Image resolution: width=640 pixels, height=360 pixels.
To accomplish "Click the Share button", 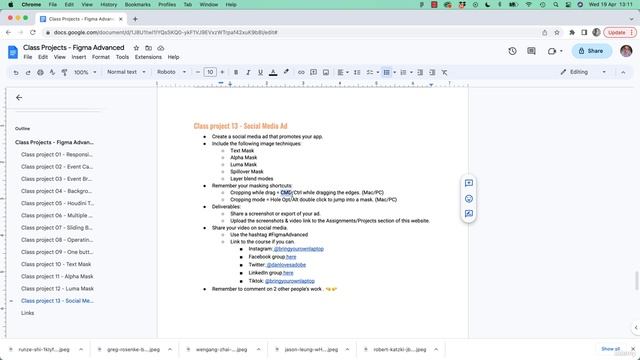I will coord(591,51).
